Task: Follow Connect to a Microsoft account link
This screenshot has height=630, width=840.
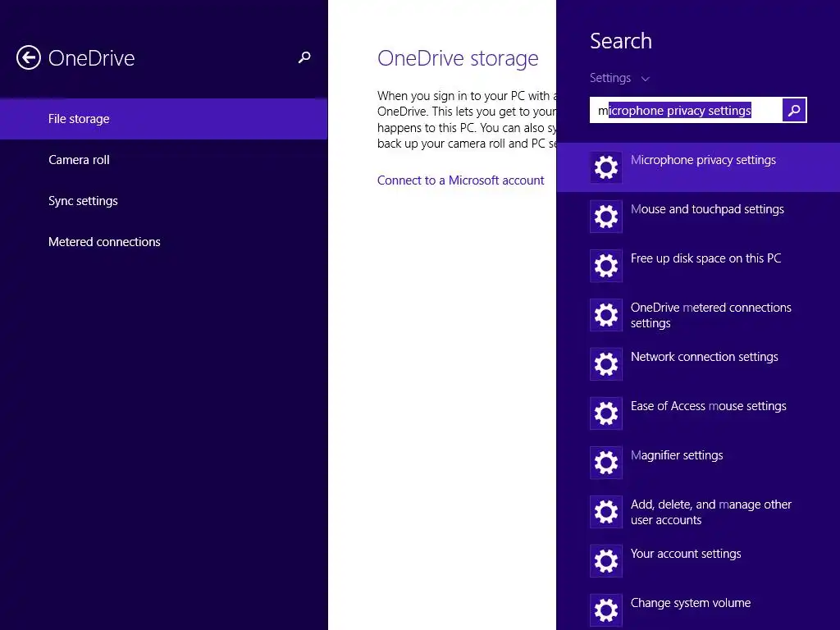Action: coord(460,180)
